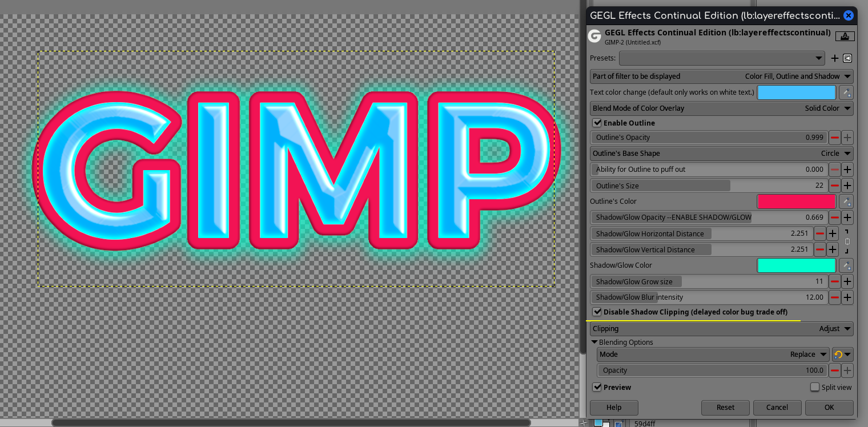Open the Text color change swatch
The height and width of the screenshot is (427, 868).
pyautogui.click(x=797, y=92)
